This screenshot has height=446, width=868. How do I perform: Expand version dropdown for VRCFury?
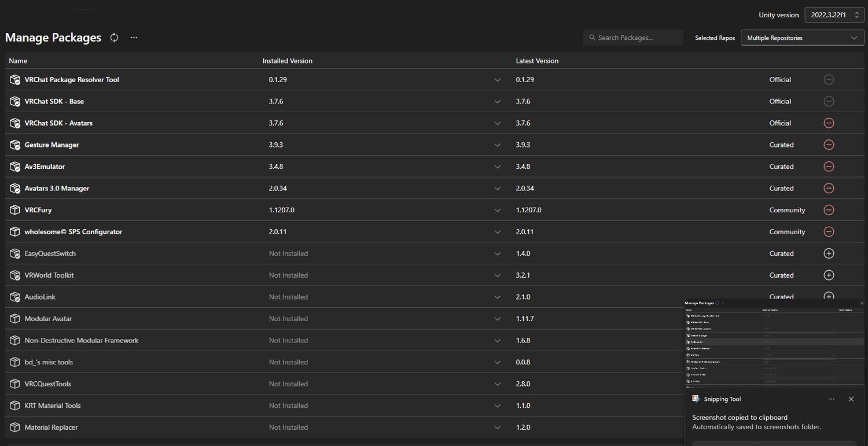click(498, 211)
